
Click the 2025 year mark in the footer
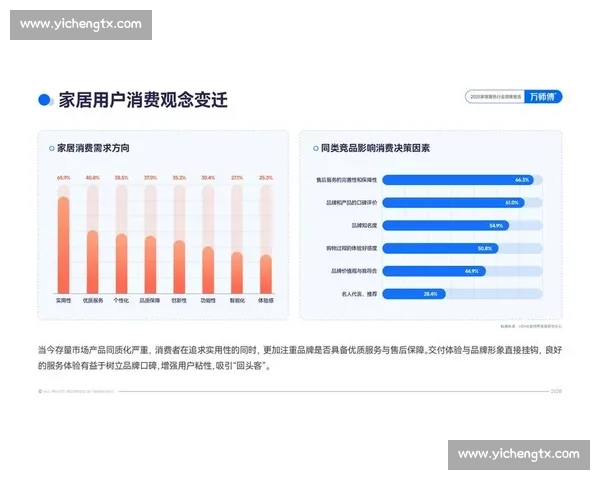point(556,391)
